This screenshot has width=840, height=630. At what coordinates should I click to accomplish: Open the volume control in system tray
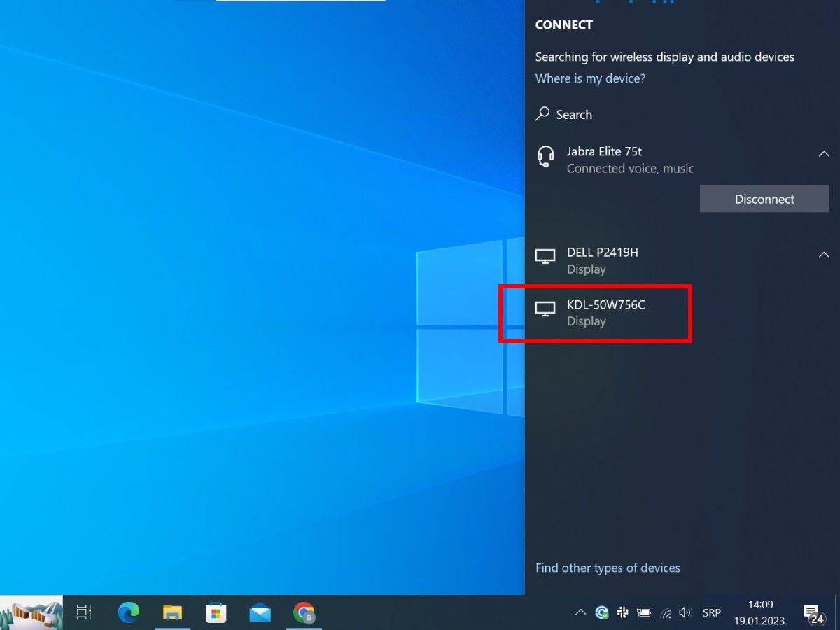tap(685, 612)
